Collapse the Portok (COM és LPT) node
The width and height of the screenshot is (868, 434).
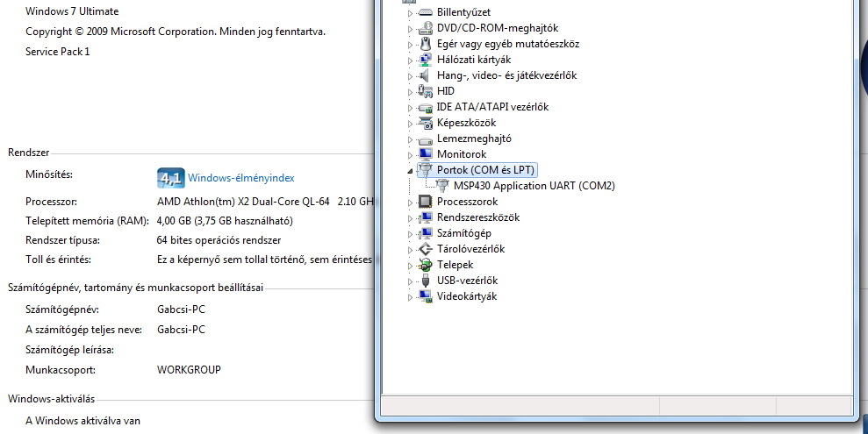coord(410,171)
